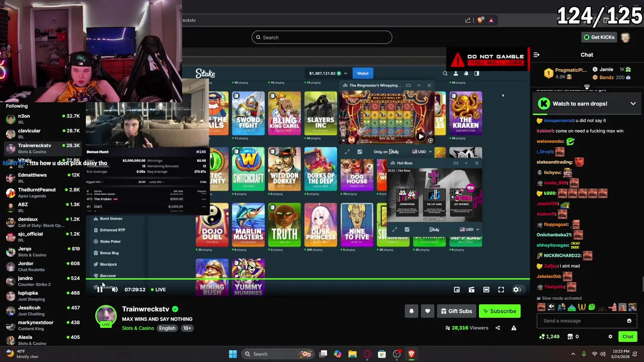Enter fullscreen video mode

click(x=501, y=290)
